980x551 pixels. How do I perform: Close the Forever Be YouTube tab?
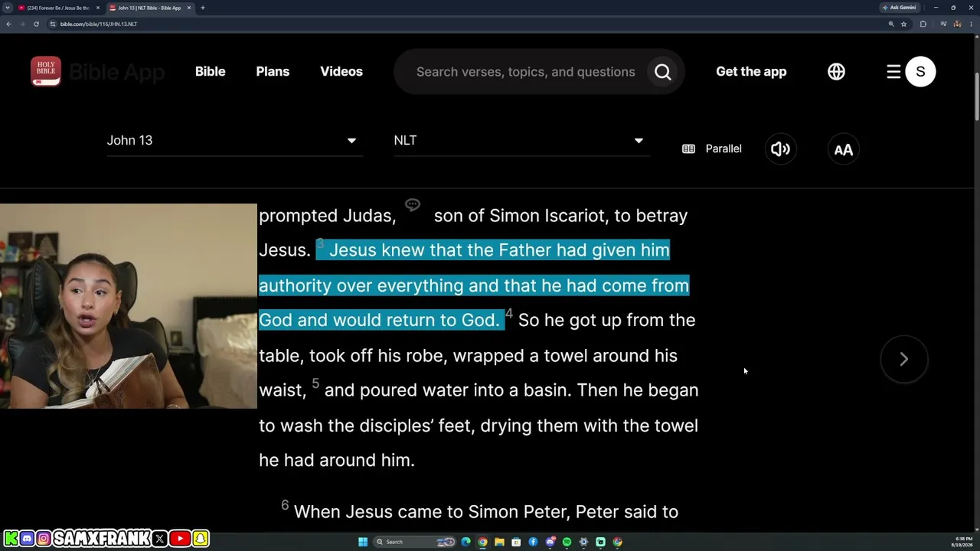pyautogui.click(x=98, y=8)
